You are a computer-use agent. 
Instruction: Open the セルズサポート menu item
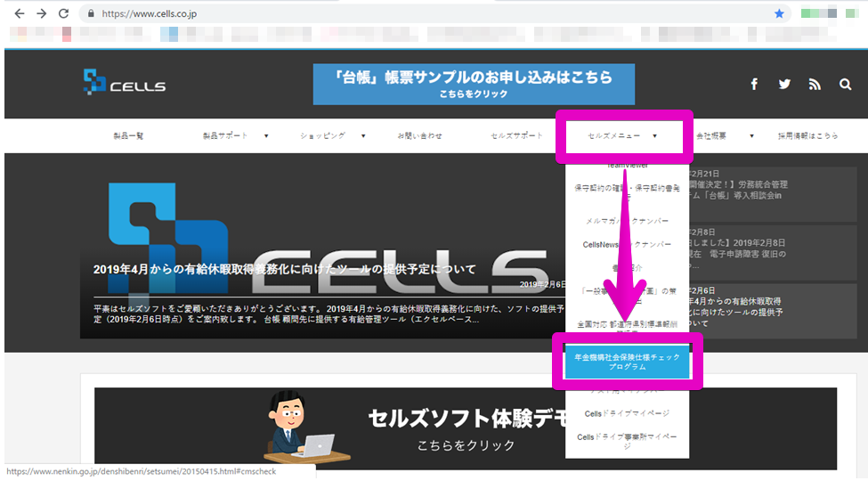click(517, 135)
